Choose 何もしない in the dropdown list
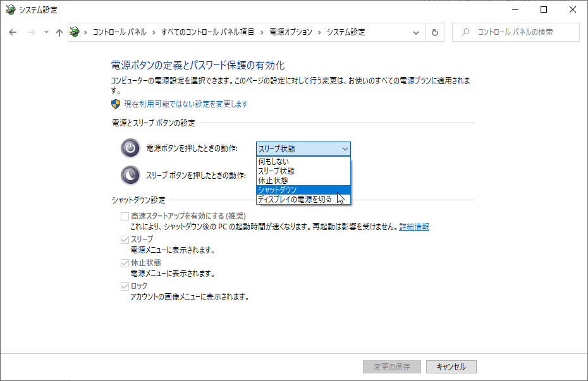Image resolution: width=588 pixels, height=381 pixels. pos(303,162)
